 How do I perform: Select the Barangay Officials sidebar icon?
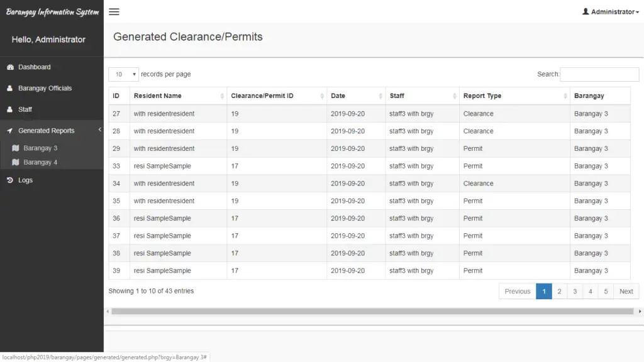(9, 88)
